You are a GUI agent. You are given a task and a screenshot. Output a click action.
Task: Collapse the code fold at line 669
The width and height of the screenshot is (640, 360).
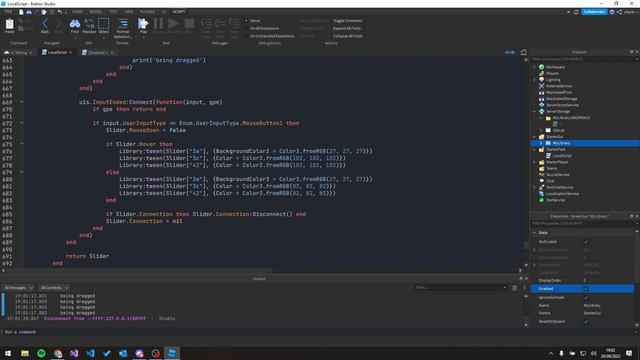(22, 102)
